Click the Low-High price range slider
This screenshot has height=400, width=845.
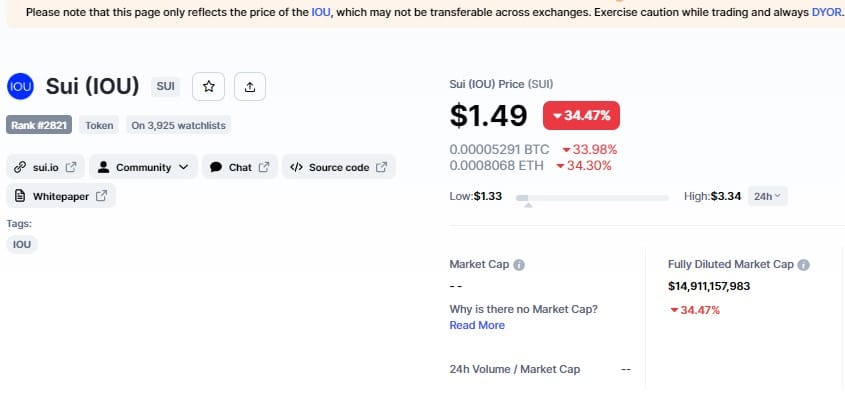(592, 198)
